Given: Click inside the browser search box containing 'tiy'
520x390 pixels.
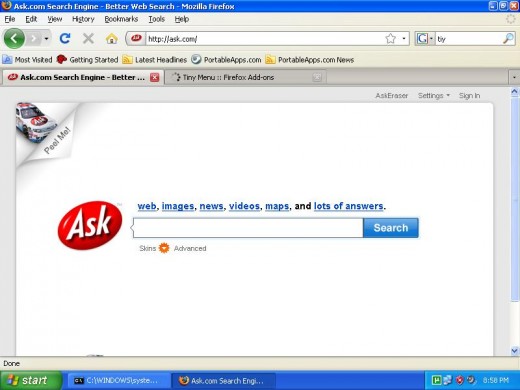Looking at the screenshot, I should click(468, 39).
